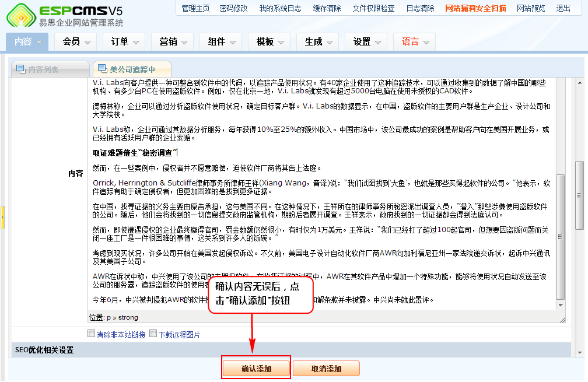Log out via 退出
The image size is (588, 382).
[563, 8]
